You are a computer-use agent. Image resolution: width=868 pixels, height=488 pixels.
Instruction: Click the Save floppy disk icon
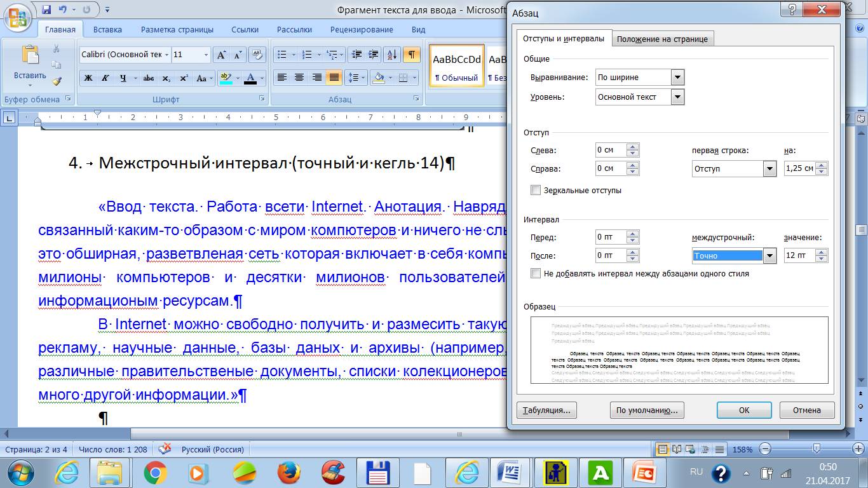pyautogui.click(x=46, y=10)
